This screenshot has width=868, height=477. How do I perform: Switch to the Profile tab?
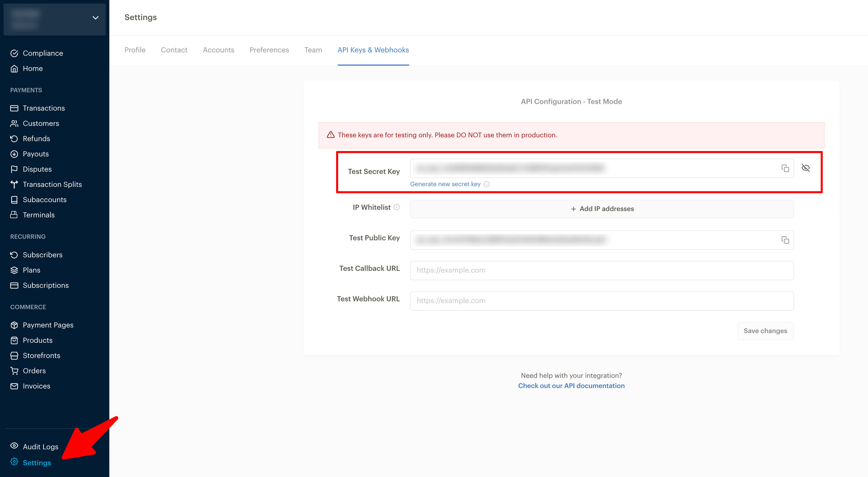tap(135, 50)
